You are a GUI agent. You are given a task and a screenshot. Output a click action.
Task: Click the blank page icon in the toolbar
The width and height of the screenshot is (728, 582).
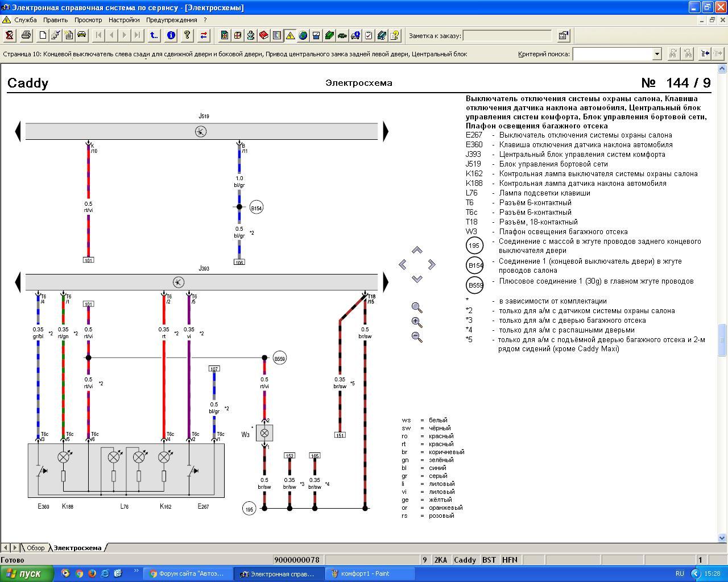tap(43, 35)
